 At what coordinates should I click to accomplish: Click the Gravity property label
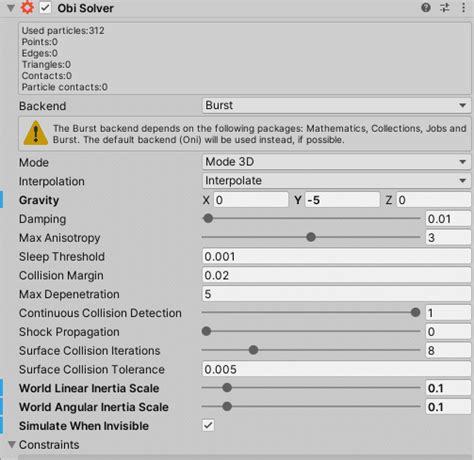(x=39, y=200)
